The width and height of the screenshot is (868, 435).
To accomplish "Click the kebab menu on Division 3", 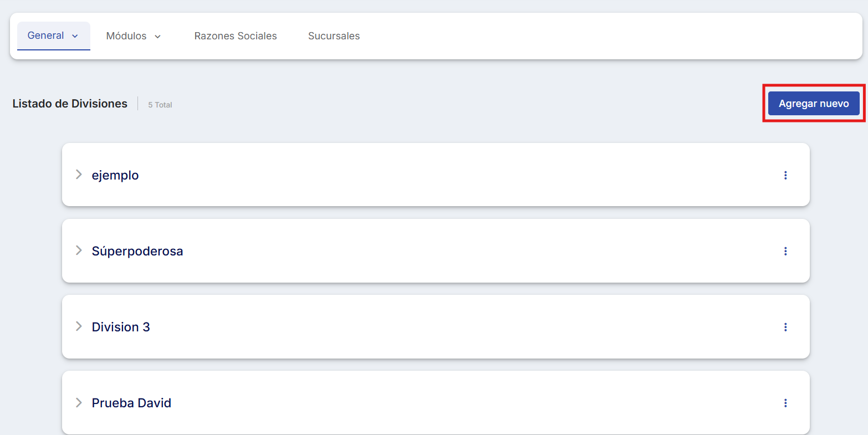I will point(785,327).
